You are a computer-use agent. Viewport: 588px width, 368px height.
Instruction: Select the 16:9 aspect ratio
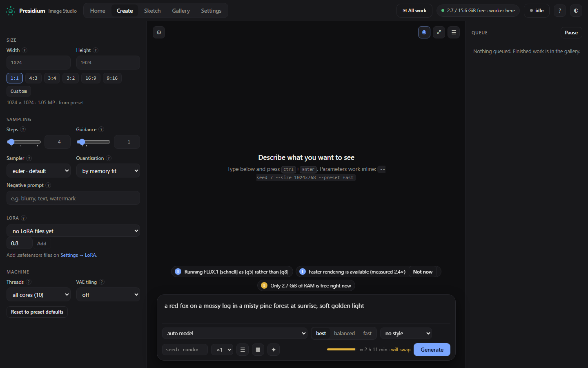pos(91,78)
